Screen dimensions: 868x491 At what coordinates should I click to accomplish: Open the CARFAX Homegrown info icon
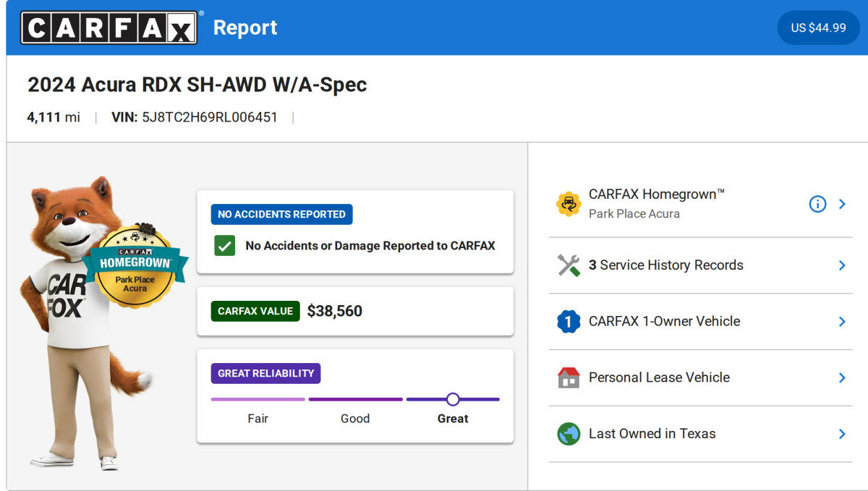coord(817,204)
